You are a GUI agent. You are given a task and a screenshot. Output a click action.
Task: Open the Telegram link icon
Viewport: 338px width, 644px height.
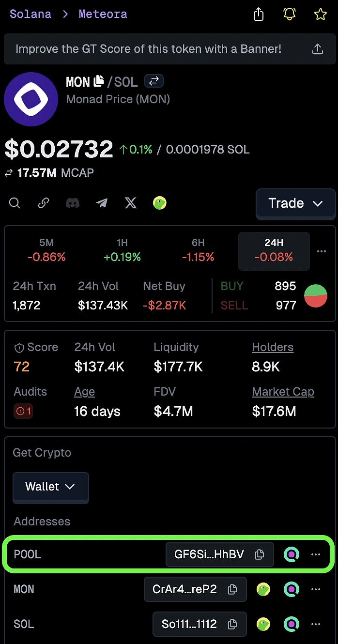click(x=102, y=203)
